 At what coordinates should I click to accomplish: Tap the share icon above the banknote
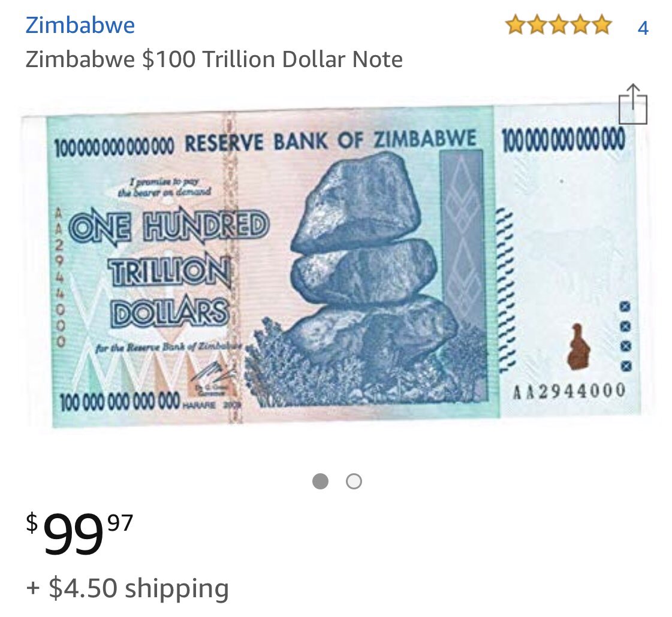click(632, 104)
